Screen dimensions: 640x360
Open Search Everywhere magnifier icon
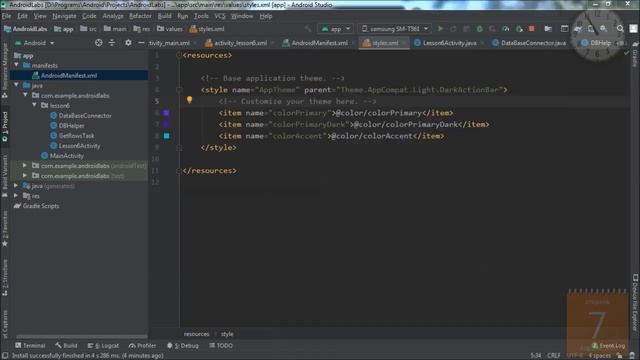[x=620, y=29]
